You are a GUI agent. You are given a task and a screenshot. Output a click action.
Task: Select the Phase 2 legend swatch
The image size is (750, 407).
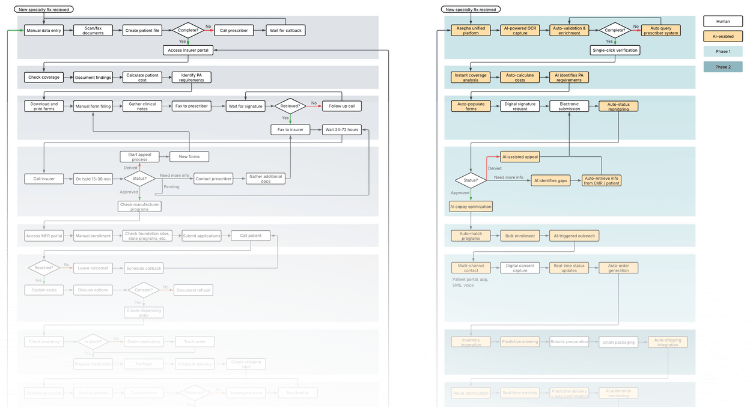718,66
